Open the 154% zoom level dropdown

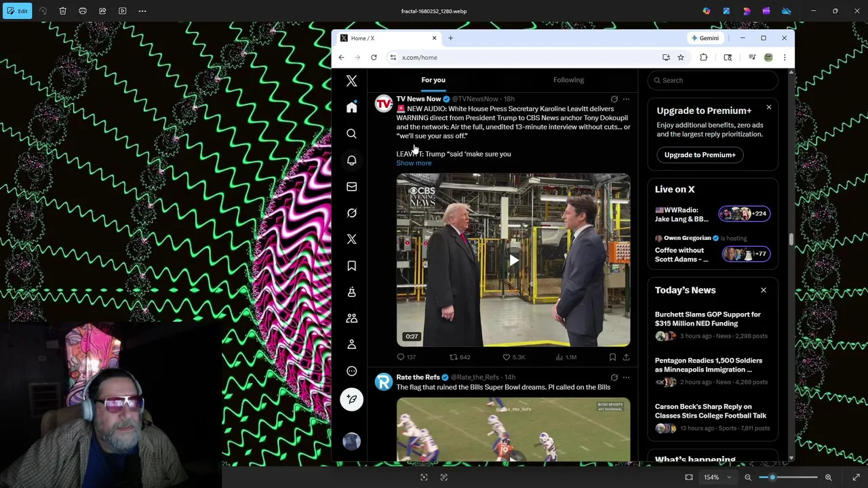717,477
